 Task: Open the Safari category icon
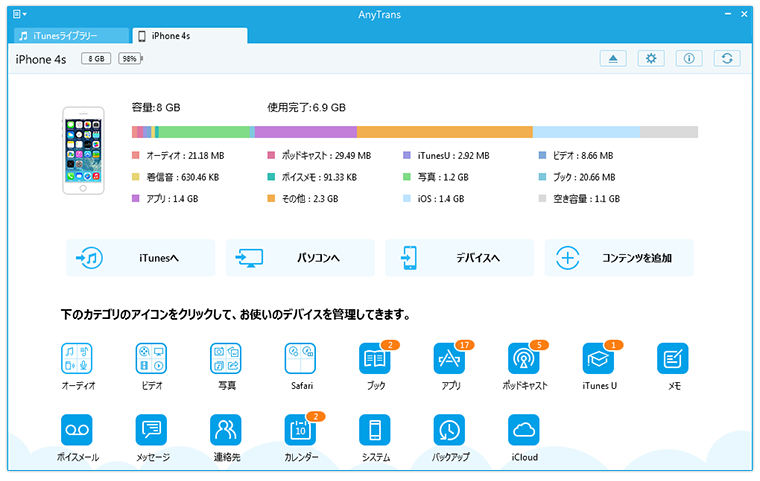[x=301, y=358]
